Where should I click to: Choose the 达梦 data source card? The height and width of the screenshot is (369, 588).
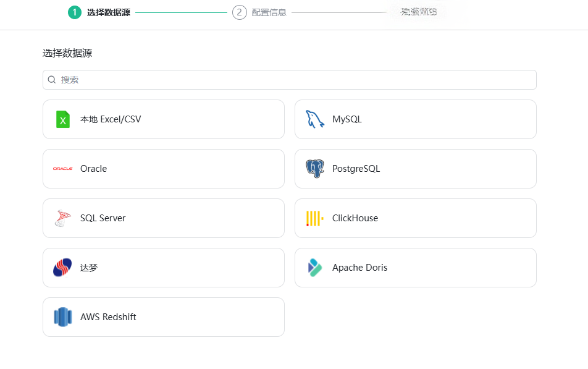163,267
